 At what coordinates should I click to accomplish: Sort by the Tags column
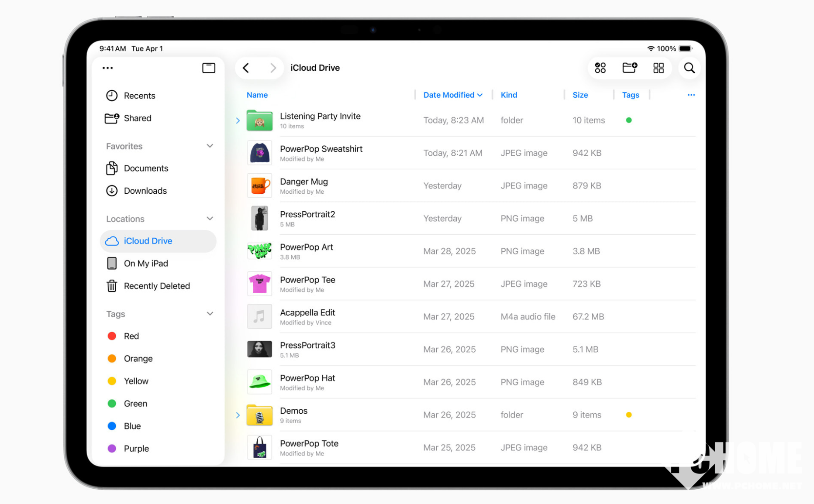click(631, 95)
